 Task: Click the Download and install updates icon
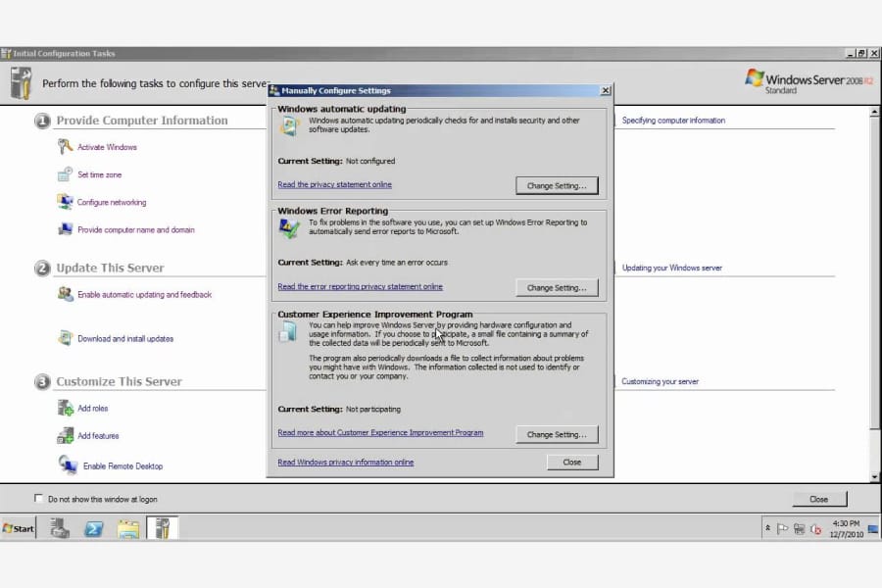coord(66,337)
